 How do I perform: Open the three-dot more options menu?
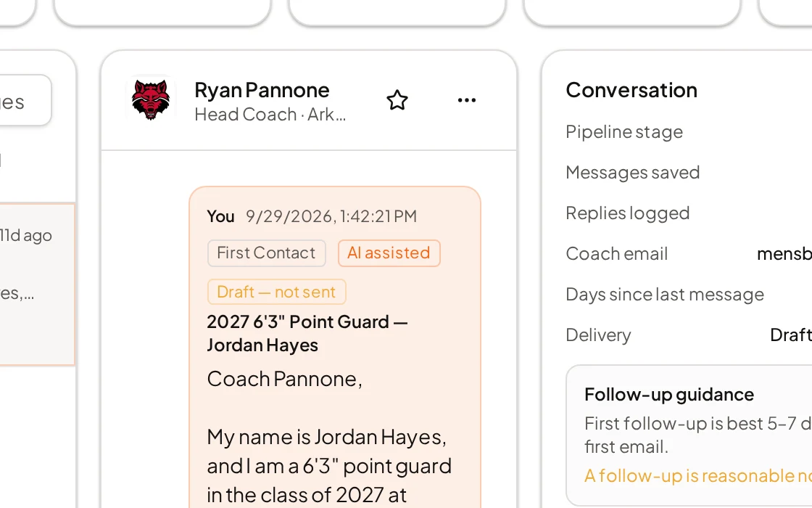click(467, 100)
